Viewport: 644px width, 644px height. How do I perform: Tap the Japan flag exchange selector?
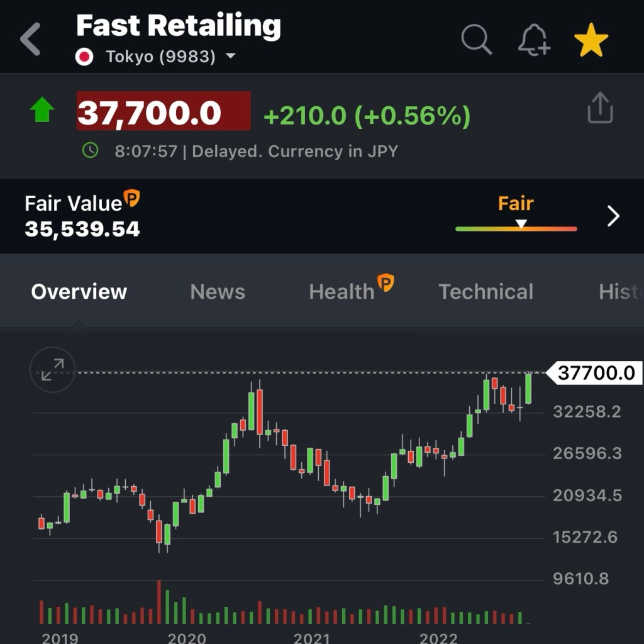[x=84, y=57]
